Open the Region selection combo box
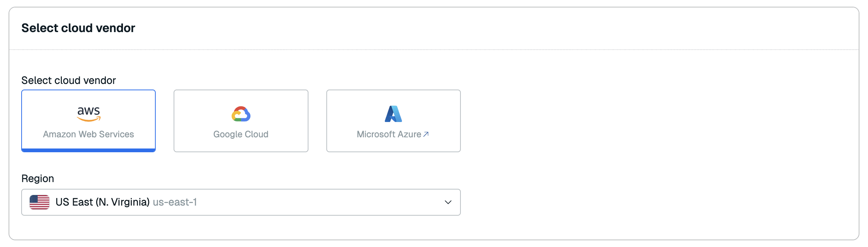The height and width of the screenshot is (247, 868). coord(298,202)
